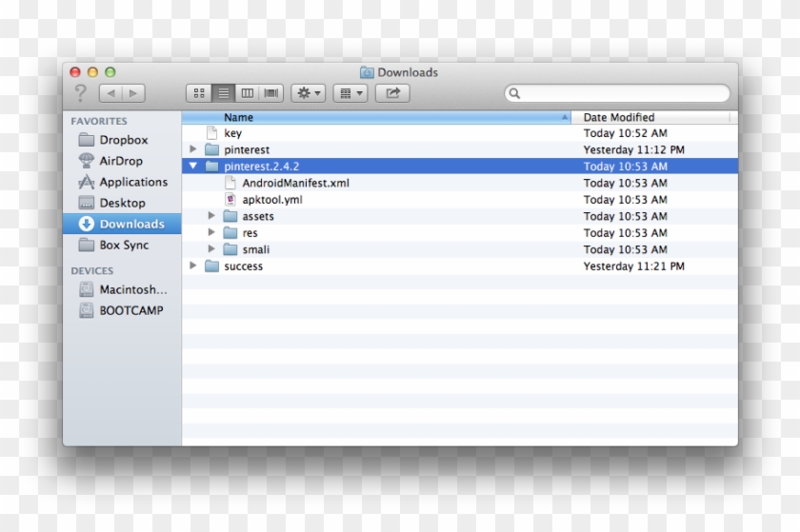Expand the success folder triangle
The height and width of the screenshot is (532, 800).
click(x=193, y=266)
